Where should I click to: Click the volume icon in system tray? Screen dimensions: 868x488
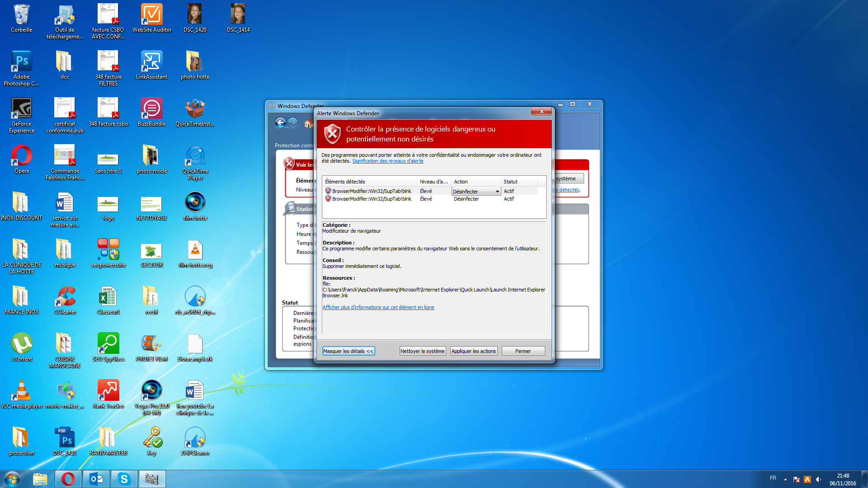[819, 479]
